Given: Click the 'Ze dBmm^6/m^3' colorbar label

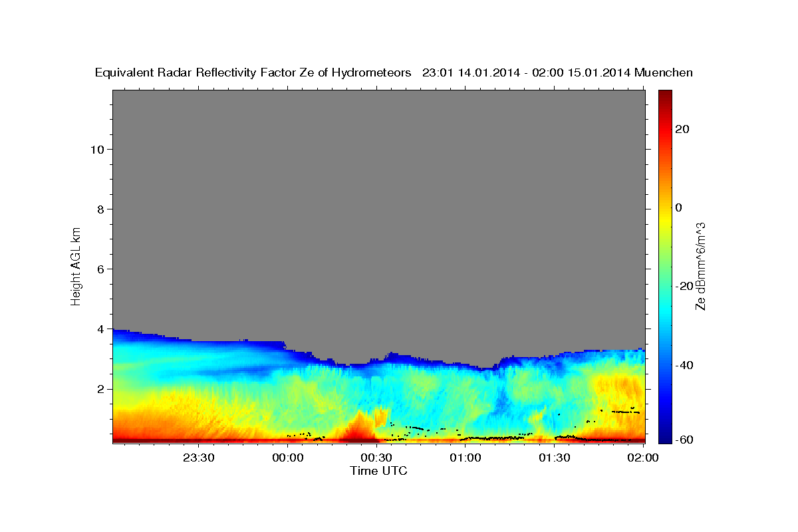Looking at the screenshot, I should pyautogui.click(x=700, y=265).
